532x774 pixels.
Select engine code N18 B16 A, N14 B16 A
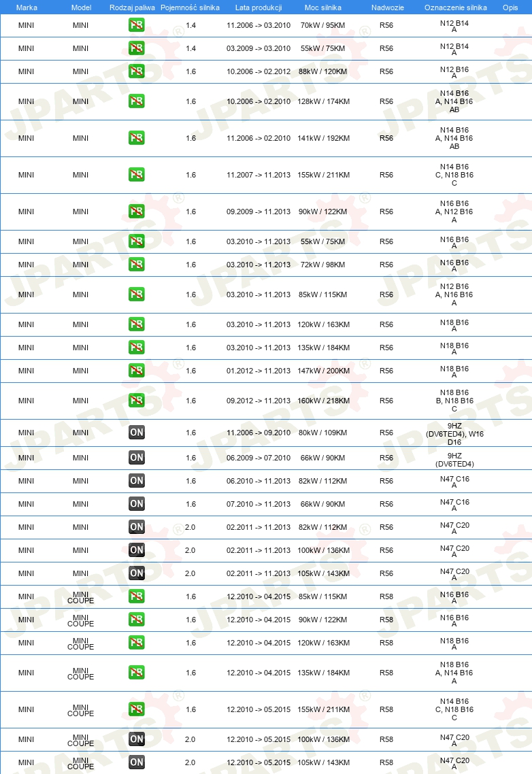[x=454, y=673]
